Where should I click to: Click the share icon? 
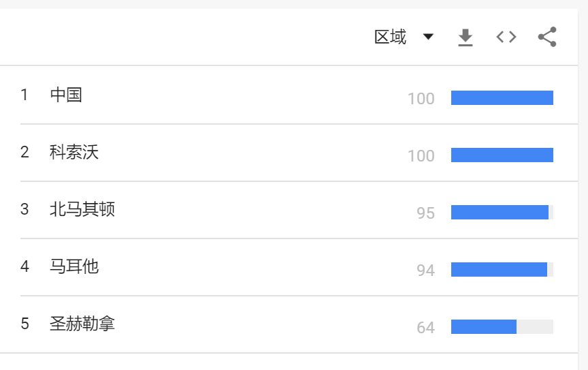(x=547, y=37)
